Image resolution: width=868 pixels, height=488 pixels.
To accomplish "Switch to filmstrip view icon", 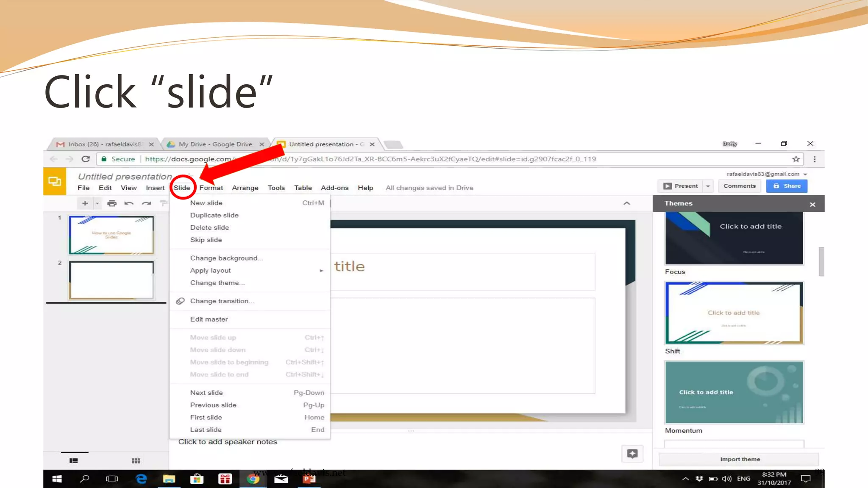I will 74,460.
